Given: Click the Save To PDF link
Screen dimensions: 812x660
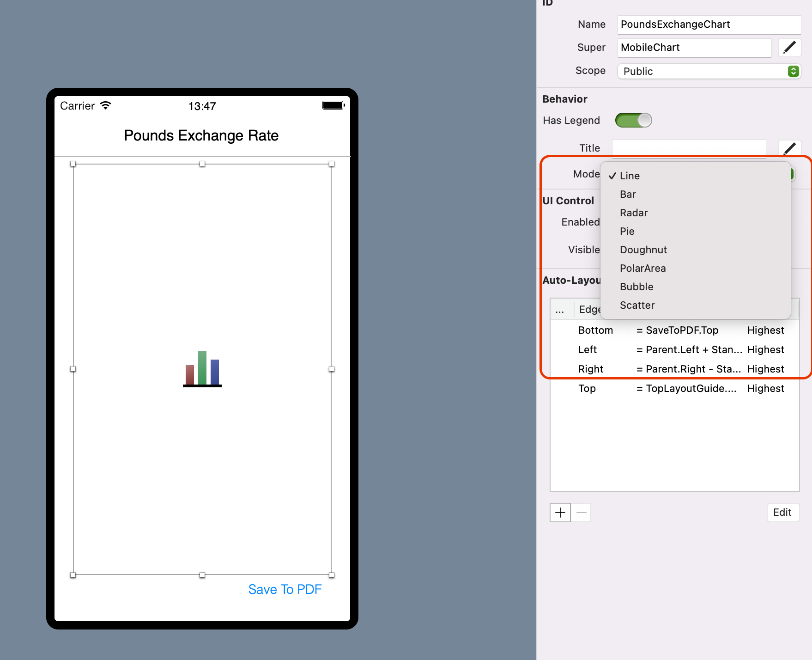Looking at the screenshot, I should pyautogui.click(x=285, y=589).
